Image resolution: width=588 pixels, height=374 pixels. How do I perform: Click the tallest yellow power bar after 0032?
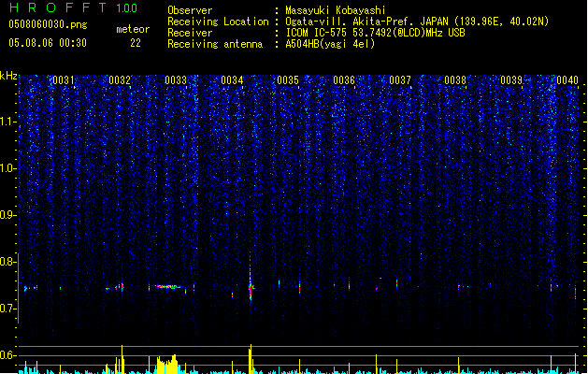122,359
